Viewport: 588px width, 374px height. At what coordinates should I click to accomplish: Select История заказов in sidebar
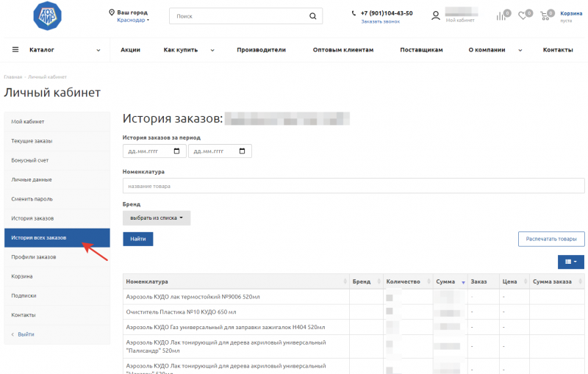[57, 218]
